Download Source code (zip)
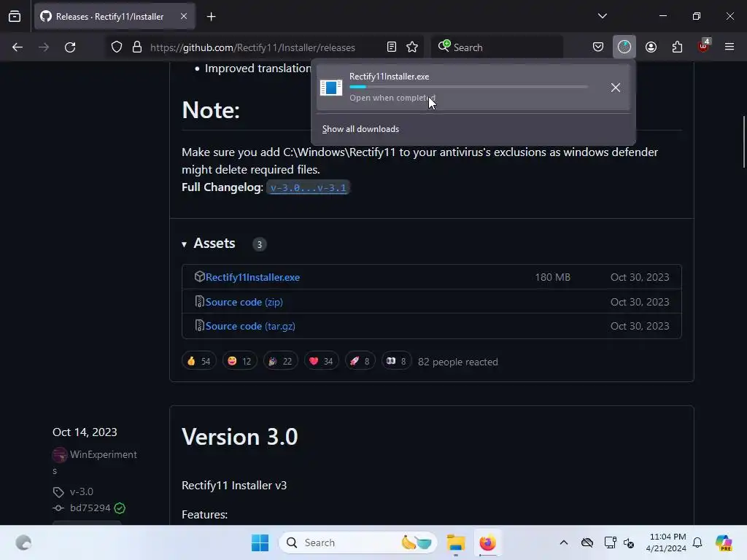The image size is (747, 560). pos(244,302)
